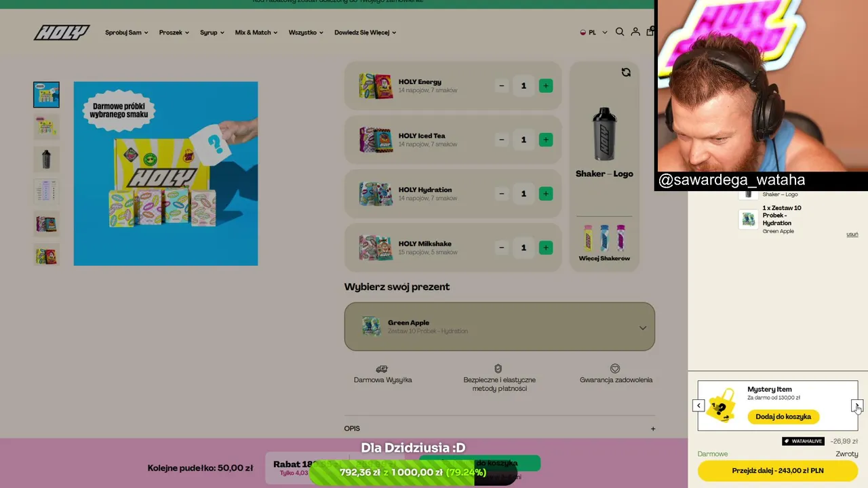Proceed with Przejdź dalej checkout button
868x488 pixels.
[x=778, y=470]
